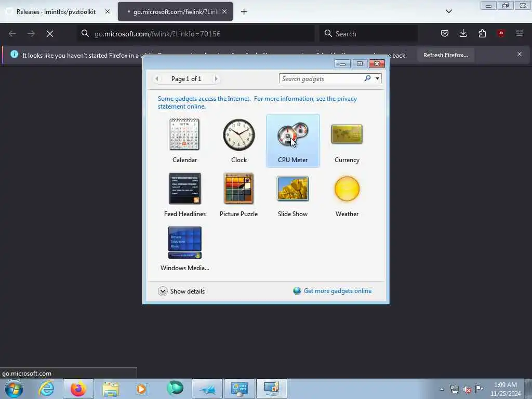This screenshot has width=532, height=399.
Task: Open Get more gadgets online link
Action: (337, 291)
